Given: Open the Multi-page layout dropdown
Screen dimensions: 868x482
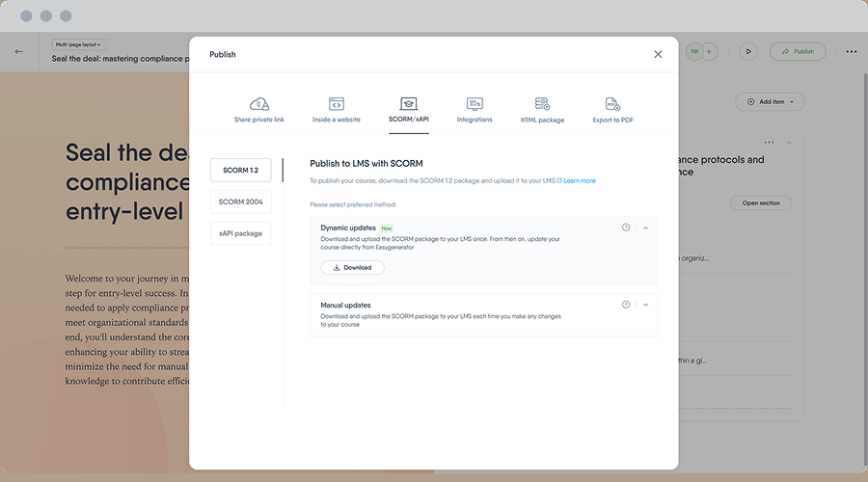Looking at the screenshot, I should pos(78,44).
